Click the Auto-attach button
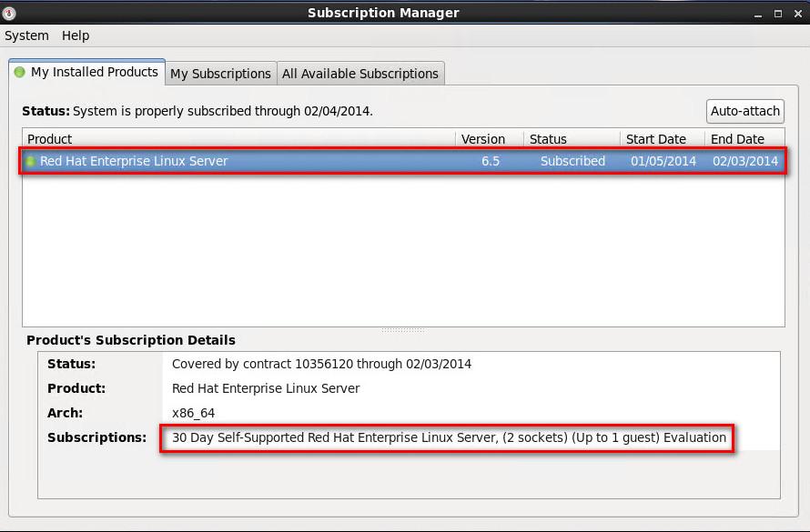Image resolution: width=810 pixels, height=532 pixels. point(744,111)
